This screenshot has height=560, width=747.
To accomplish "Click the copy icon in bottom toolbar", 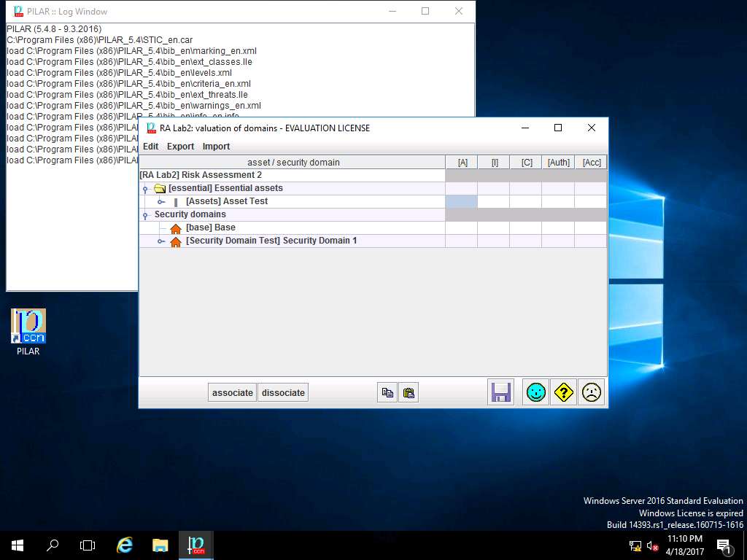I will click(x=387, y=393).
